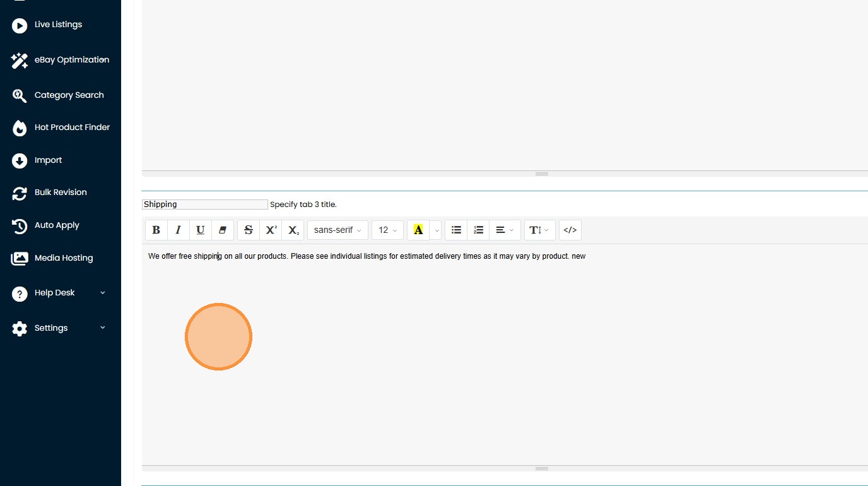Open the color palette dropdown arrow
The image size is (868, 486).
tap(437, 230)
